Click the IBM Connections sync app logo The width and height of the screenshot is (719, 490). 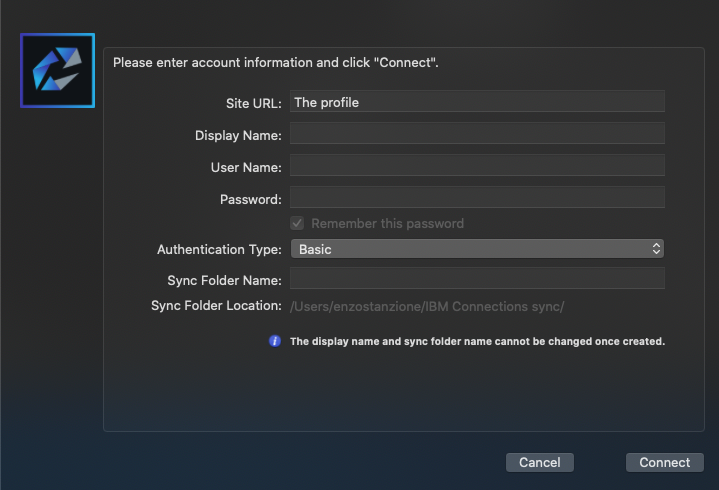(57, 71)
